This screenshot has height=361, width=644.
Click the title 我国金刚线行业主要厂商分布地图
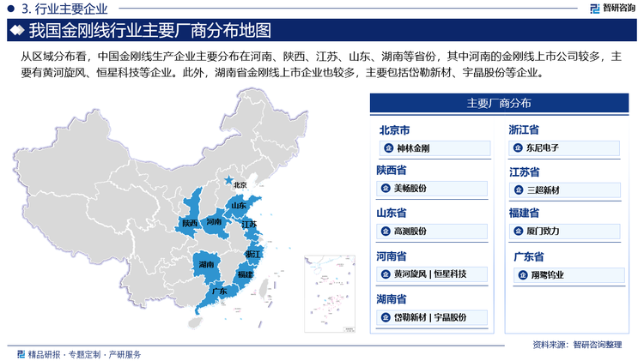(x=150, y=31)
